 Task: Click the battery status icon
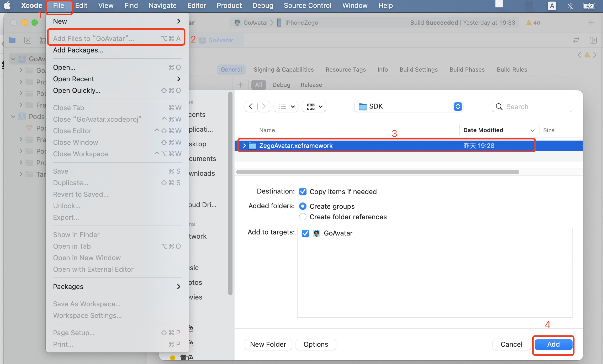[x=590, y=6]
